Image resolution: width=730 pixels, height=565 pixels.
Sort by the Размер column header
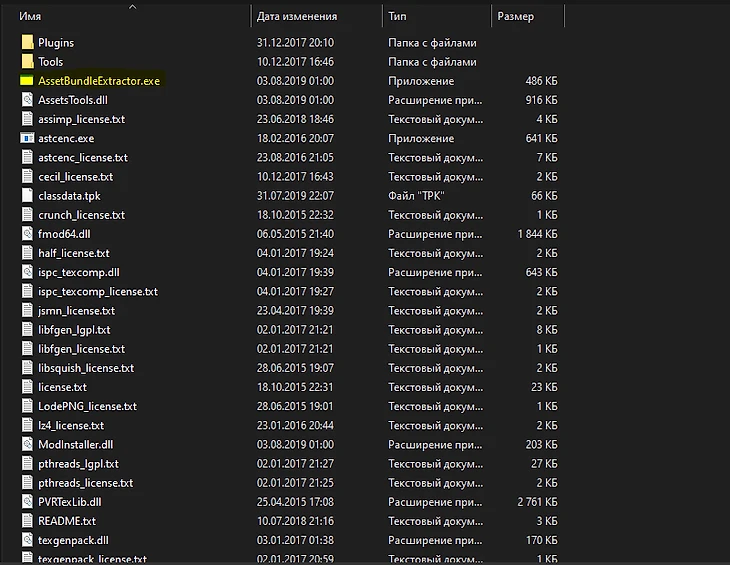515,16
